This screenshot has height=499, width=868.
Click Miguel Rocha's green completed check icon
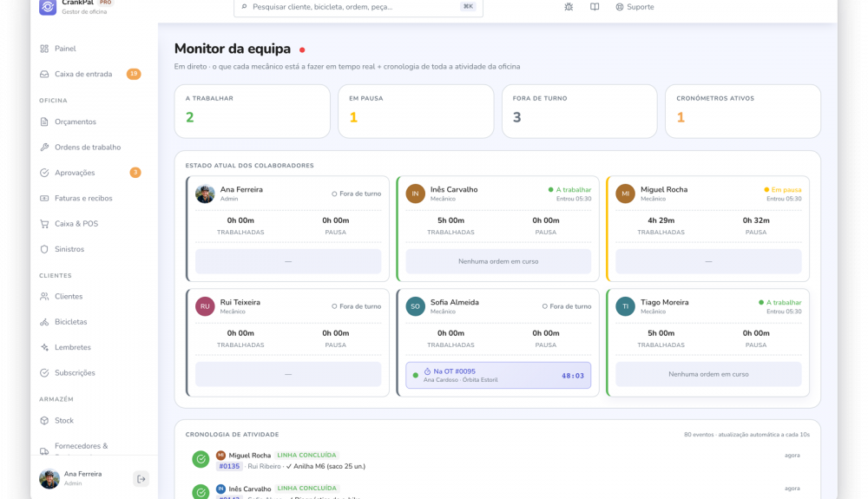pos(201,459)
